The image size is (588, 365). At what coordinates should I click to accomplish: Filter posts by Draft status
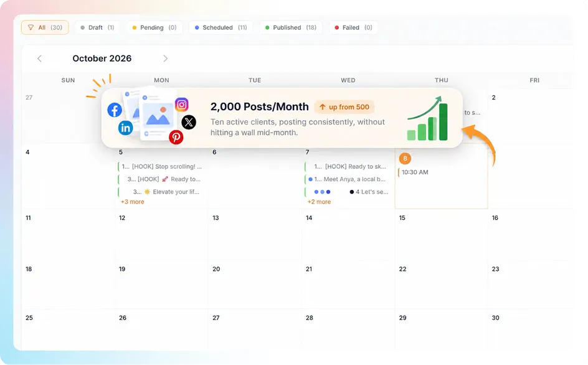click(x=97, y=27)
